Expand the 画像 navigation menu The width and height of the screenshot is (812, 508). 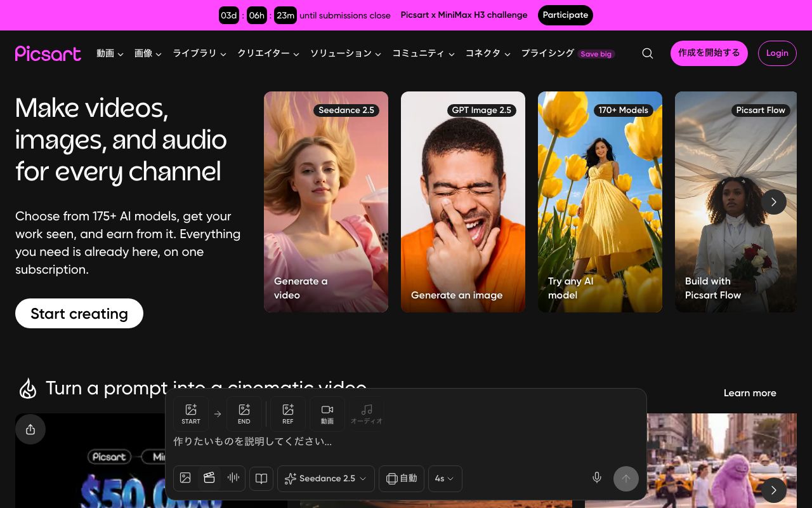148,53
